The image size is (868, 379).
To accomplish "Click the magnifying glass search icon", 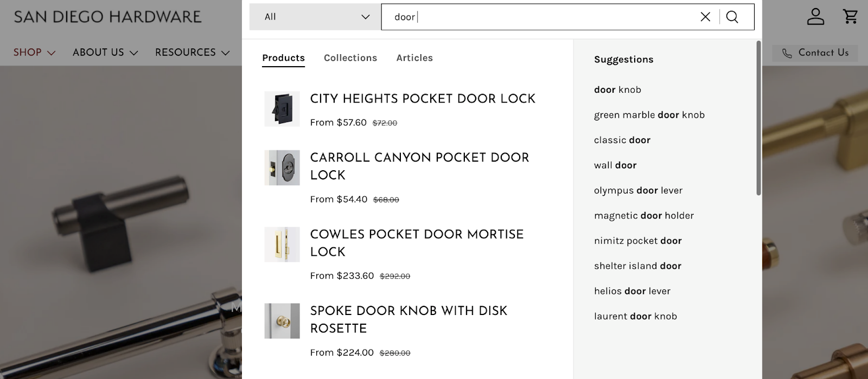I will [x=733, y=17].
